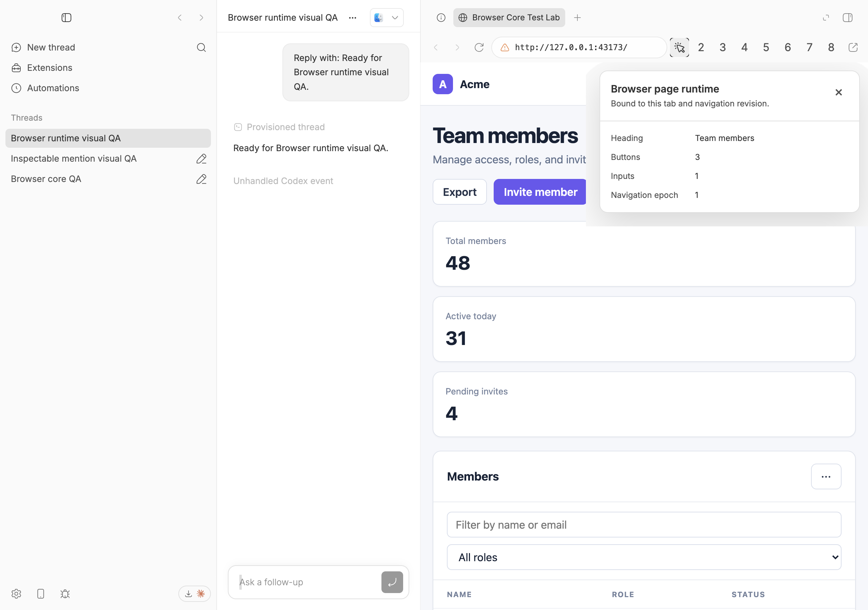Click the orange asterisk icon

tap(201, 593)
